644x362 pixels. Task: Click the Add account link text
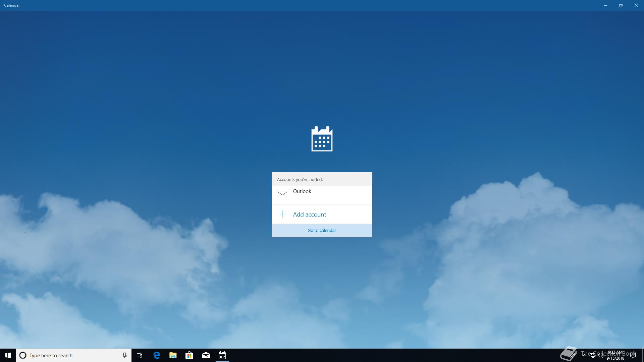pos(309,215)
